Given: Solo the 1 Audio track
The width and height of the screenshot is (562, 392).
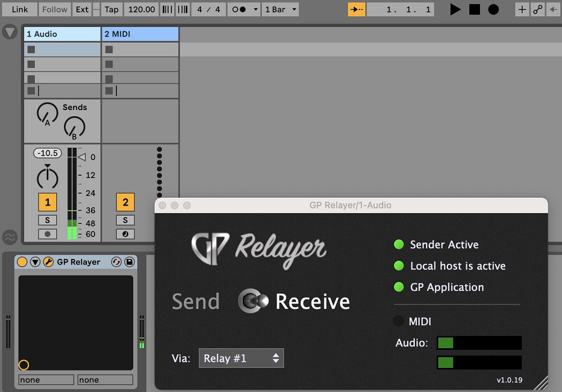Looking at the screenshot, I should 47,220.
